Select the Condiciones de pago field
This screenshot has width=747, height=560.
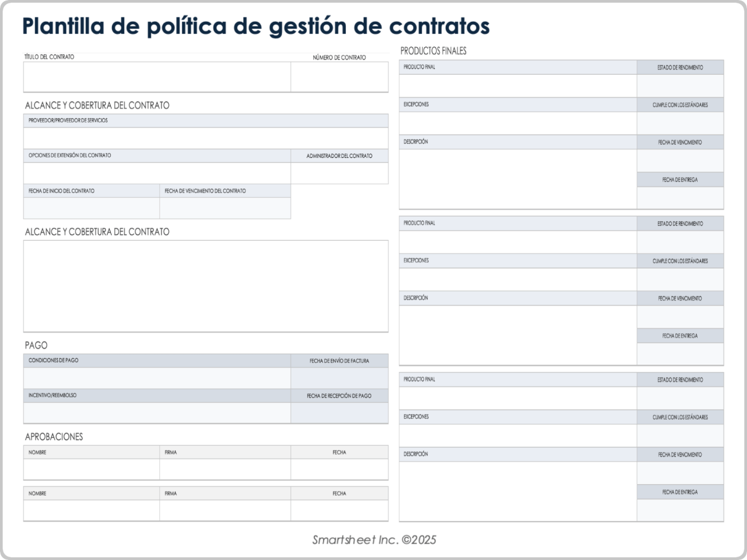point(156,378)
